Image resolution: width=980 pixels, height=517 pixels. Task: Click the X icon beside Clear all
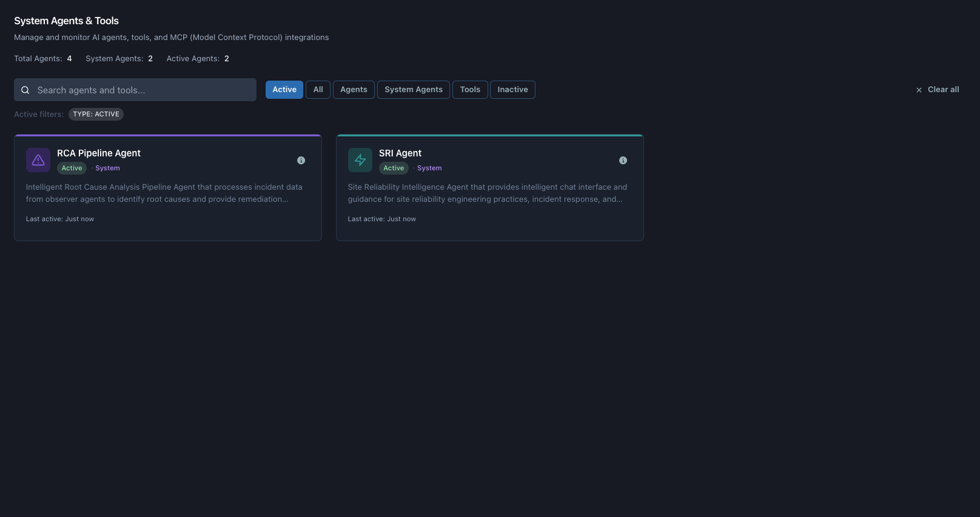[x=919, y=90]
